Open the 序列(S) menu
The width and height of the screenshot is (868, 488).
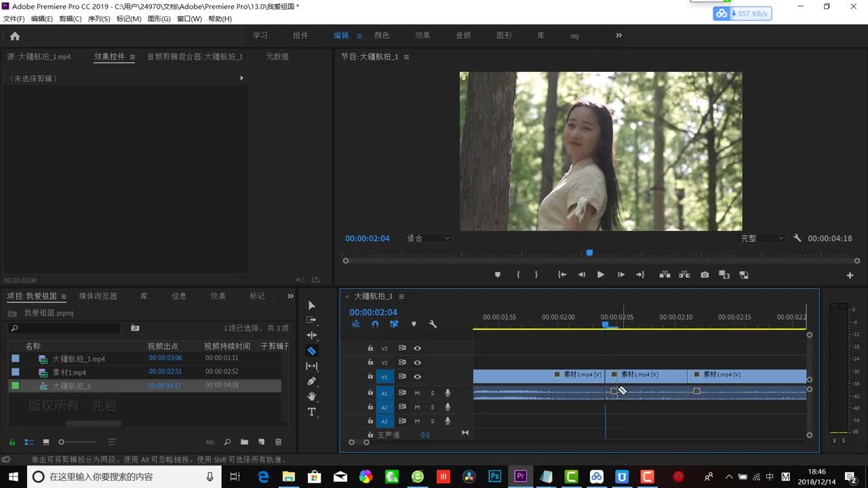99,19
